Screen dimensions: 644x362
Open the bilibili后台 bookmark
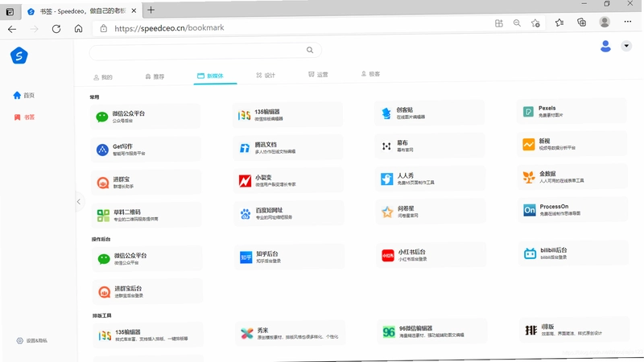pos(573,253)
